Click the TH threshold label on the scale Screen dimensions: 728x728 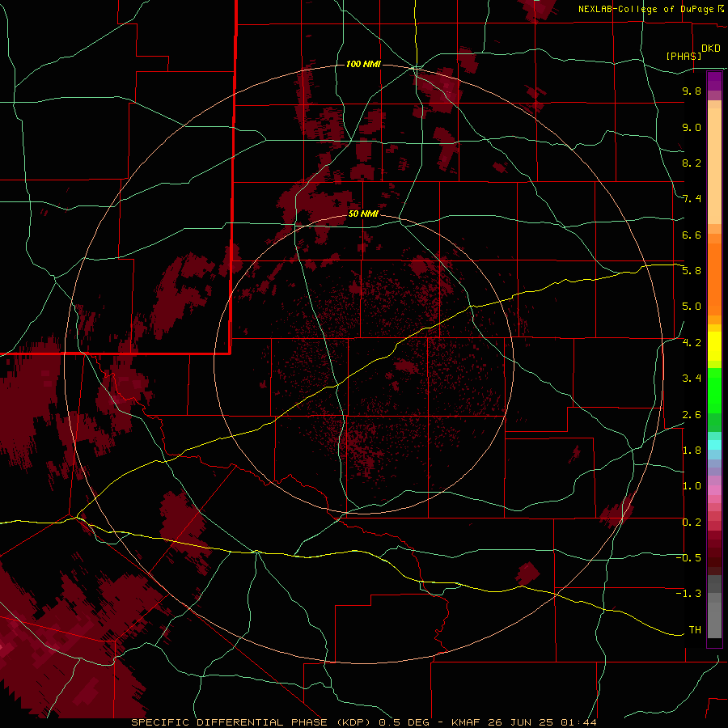[695, 630]
